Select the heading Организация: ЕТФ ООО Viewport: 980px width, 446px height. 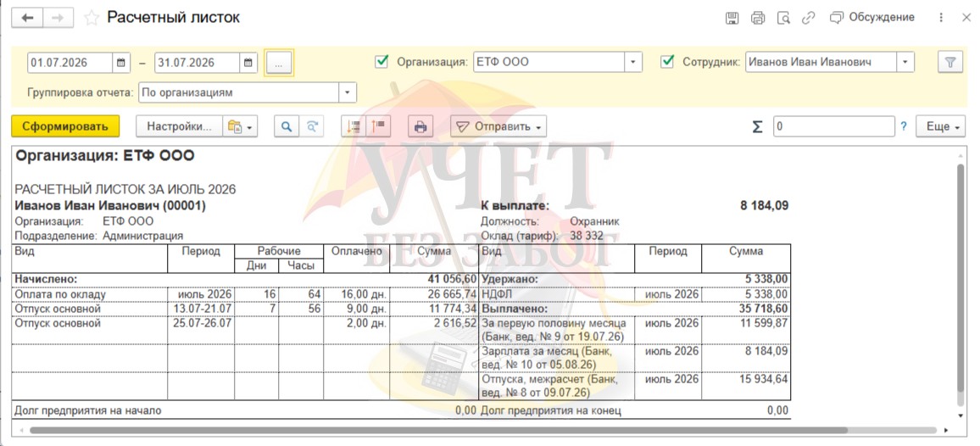(x=105, y=156)
